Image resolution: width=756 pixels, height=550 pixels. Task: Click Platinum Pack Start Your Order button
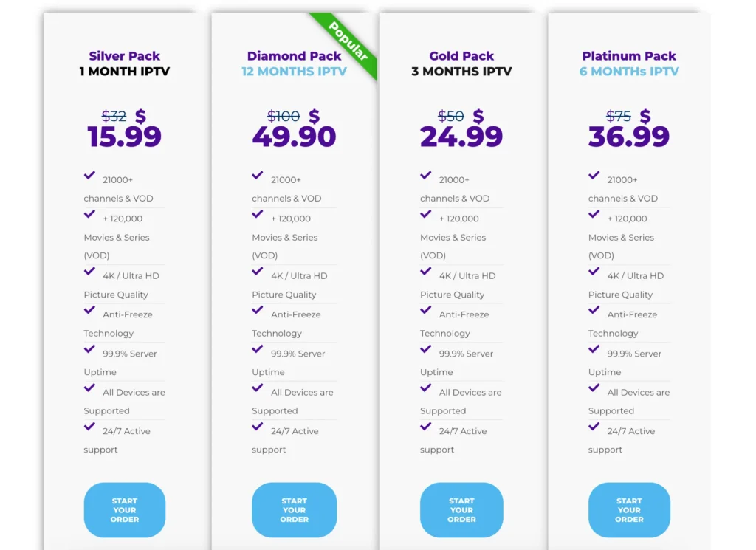629,510
